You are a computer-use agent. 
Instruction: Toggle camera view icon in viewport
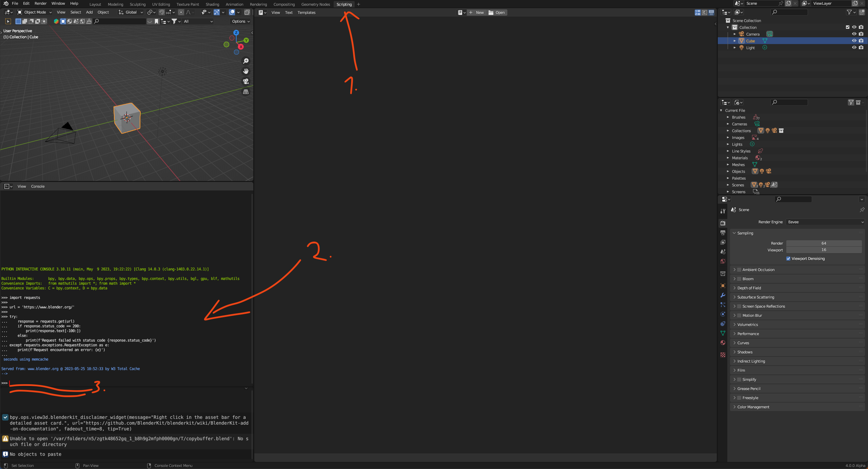(246, 81)
